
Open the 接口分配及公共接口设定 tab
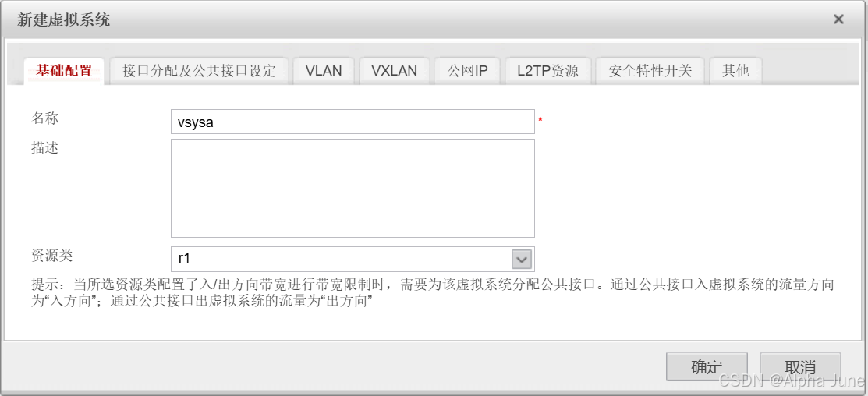pos(200,71)
